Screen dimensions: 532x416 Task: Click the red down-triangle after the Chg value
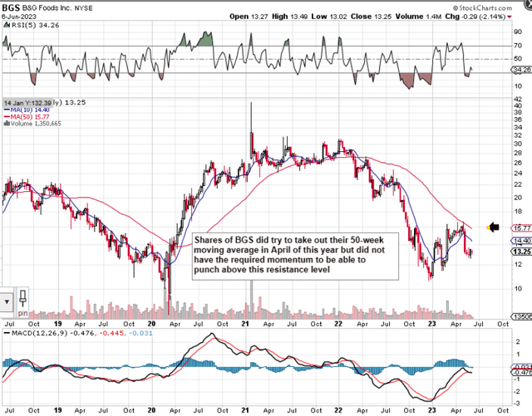(x=510, y=17)
